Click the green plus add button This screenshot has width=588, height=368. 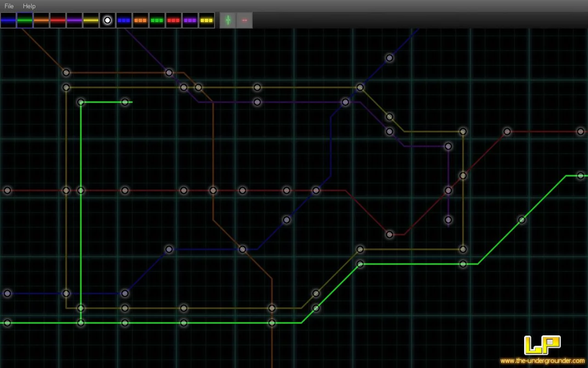(228, 20)
